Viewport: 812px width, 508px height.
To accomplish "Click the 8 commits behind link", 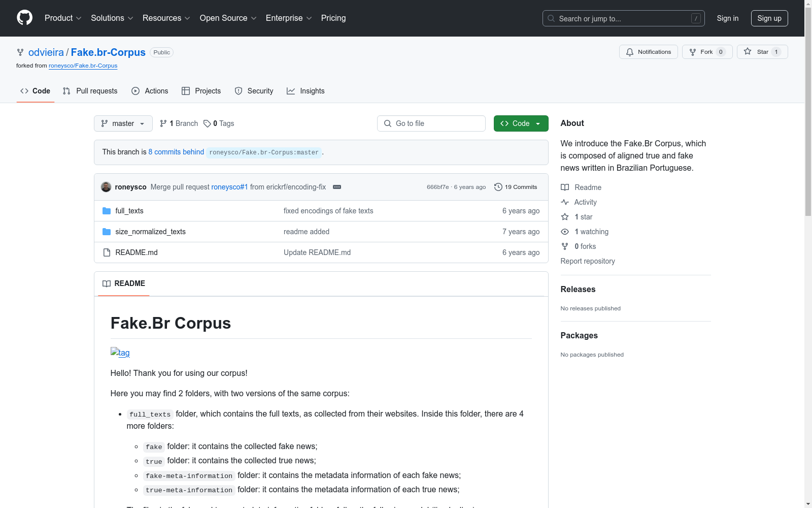I will pos(176,152).
